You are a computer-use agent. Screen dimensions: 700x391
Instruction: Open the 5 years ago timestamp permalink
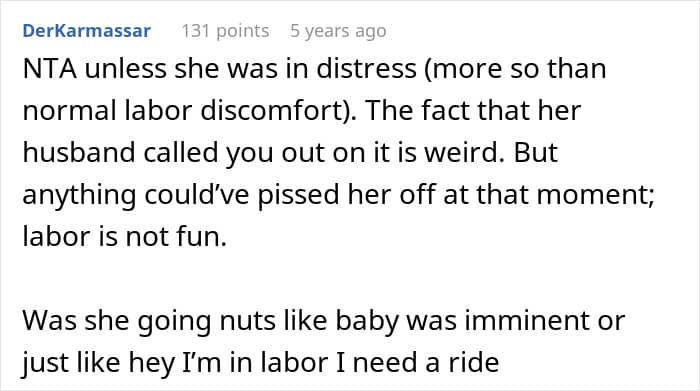click(338, 31)
